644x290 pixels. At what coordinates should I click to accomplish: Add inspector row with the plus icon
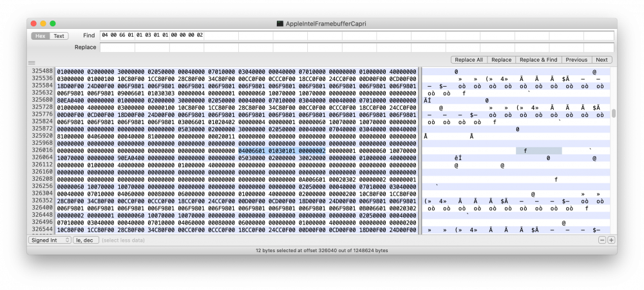pyautogui.click(x=611, y=240)
